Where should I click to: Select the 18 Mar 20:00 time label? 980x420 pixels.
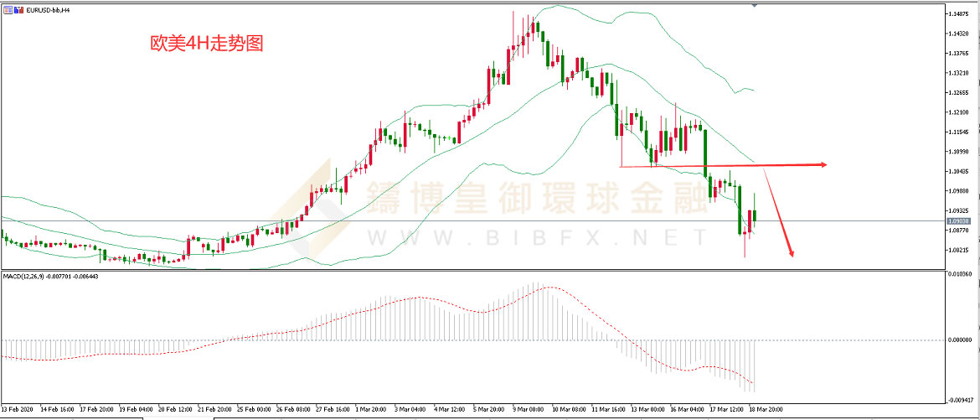coord(766,410)
